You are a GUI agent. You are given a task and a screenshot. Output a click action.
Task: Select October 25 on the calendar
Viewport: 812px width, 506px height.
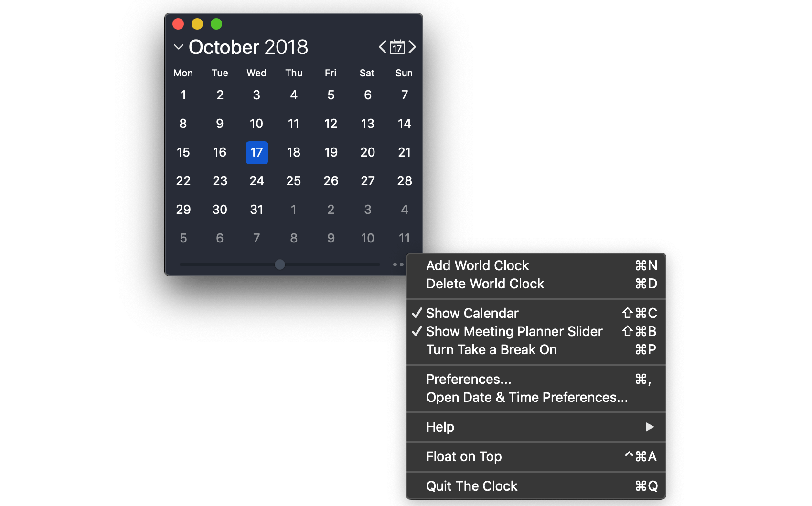[294, 181]
